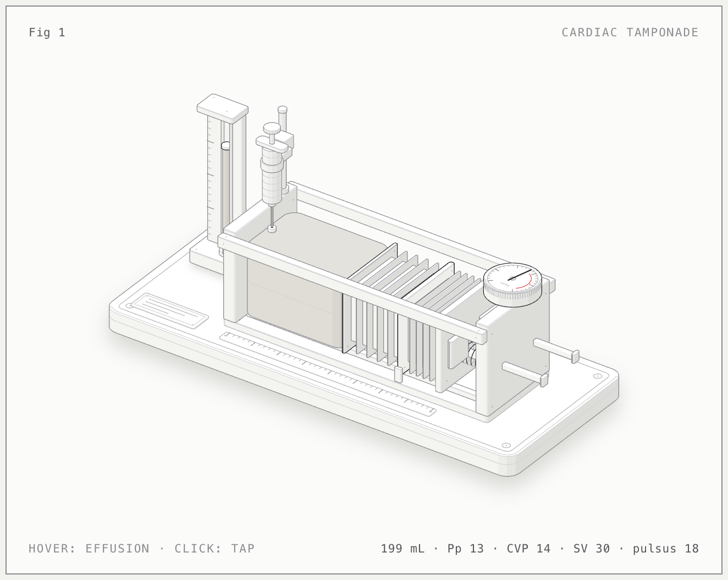
Task: Click the 'CARDIAC TAMPONADE' title text
Action: point(630,32)
